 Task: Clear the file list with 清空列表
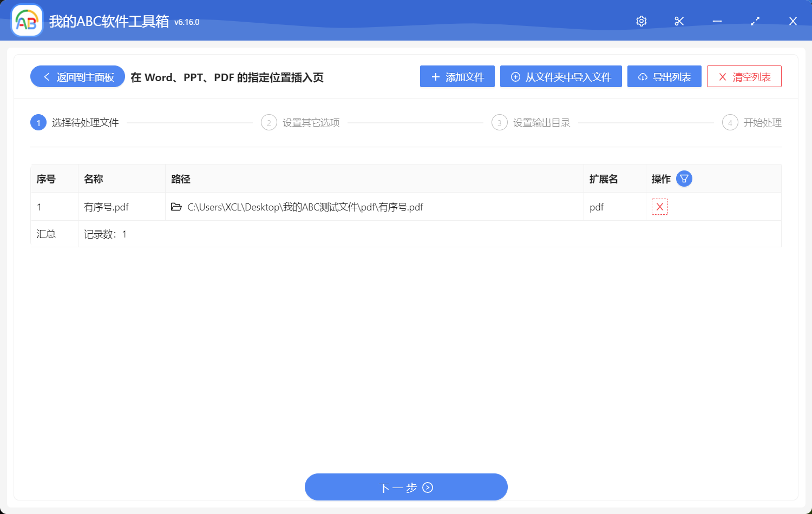click(x=744, y=76)
